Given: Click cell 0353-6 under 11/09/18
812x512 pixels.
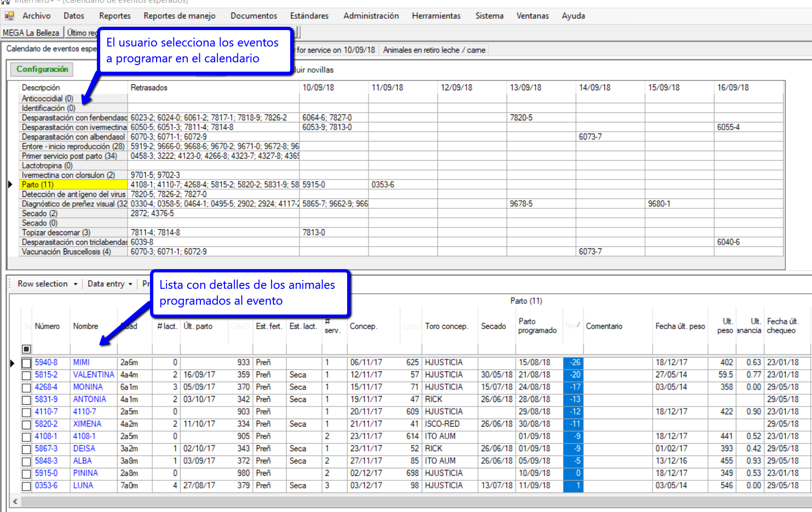Looking at the screenshot, I should point(403,185).
